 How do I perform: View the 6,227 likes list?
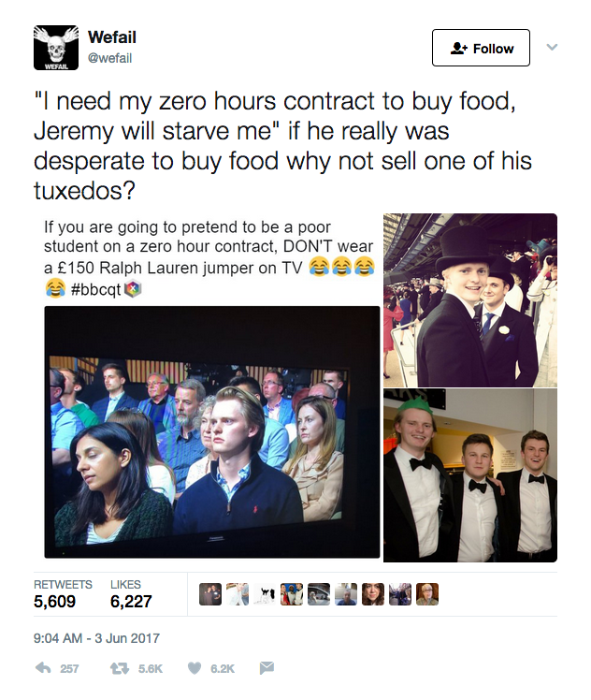[131, 595]
